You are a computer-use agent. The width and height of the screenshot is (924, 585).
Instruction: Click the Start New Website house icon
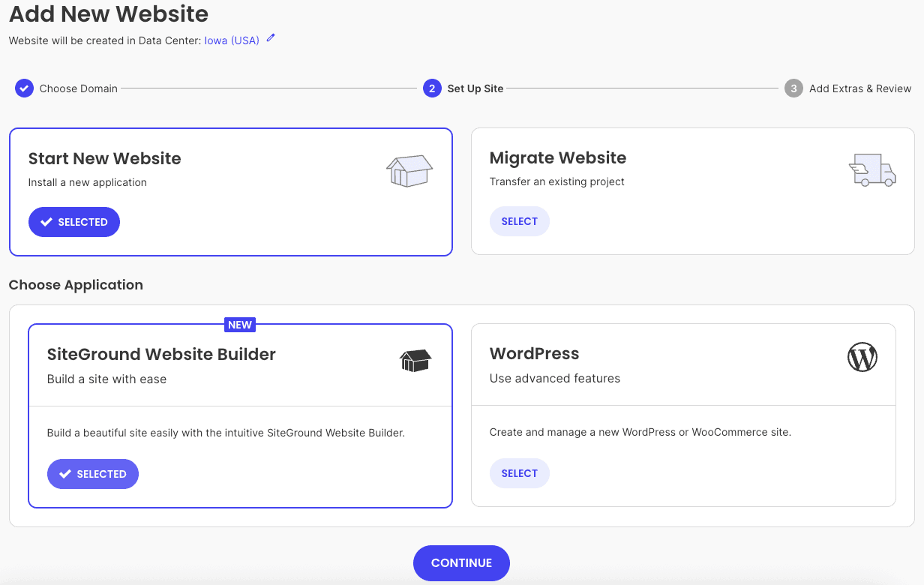409,171
